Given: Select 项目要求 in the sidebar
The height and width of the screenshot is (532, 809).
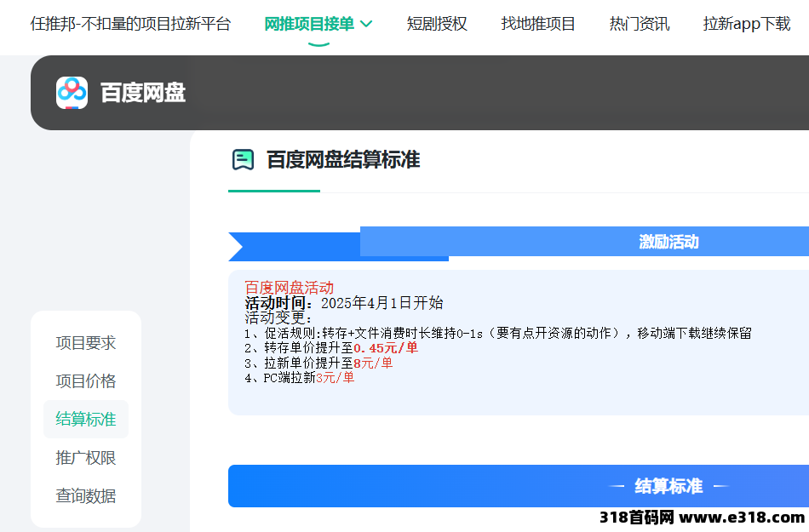Looking at the screenshot, I should pyautogui.click(x=86, y=343).
